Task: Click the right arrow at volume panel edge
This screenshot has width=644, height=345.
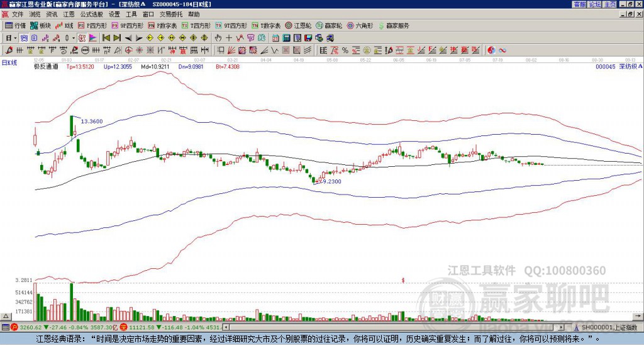Action: click(638, 316)
